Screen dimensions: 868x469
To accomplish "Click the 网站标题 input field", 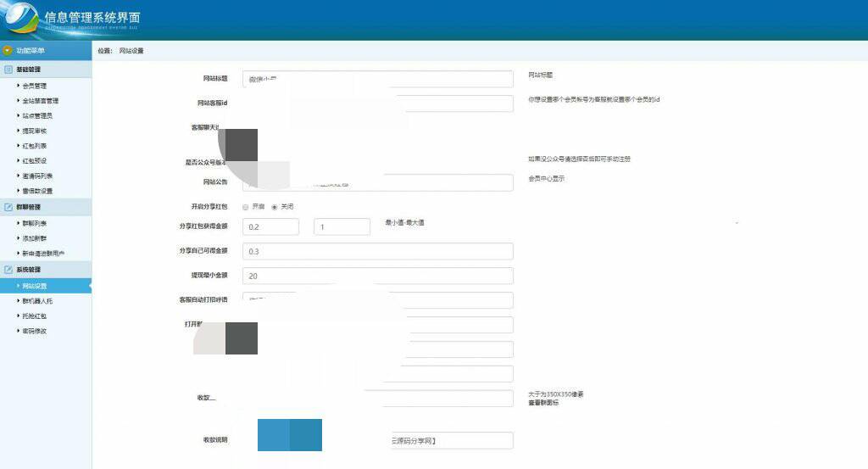I will (377, 79).
